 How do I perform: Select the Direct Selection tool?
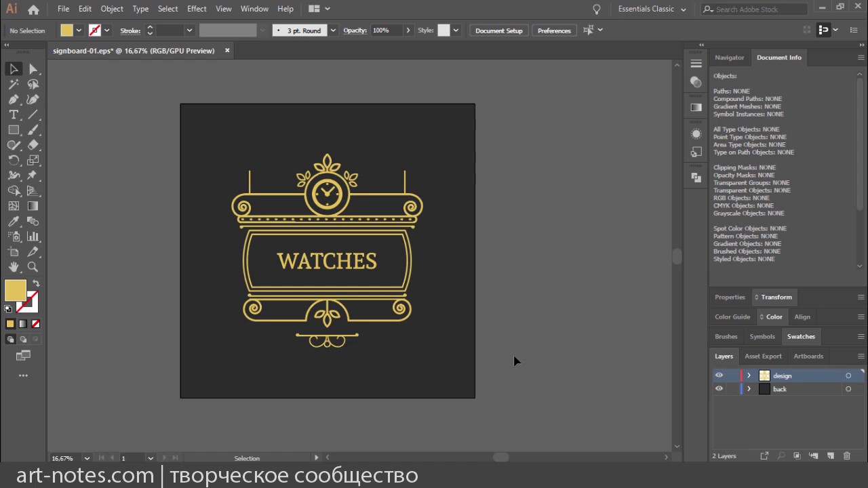[x=33, y=69]
